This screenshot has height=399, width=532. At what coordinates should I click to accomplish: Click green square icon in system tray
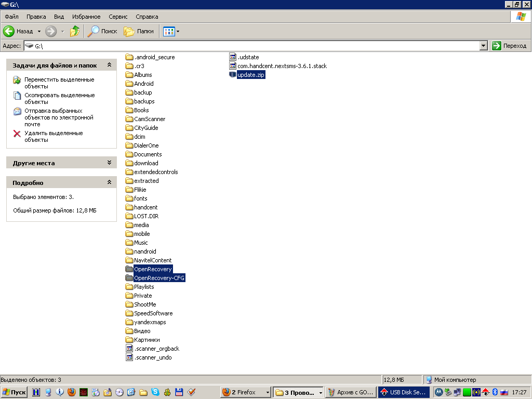[x=467, y=392]
